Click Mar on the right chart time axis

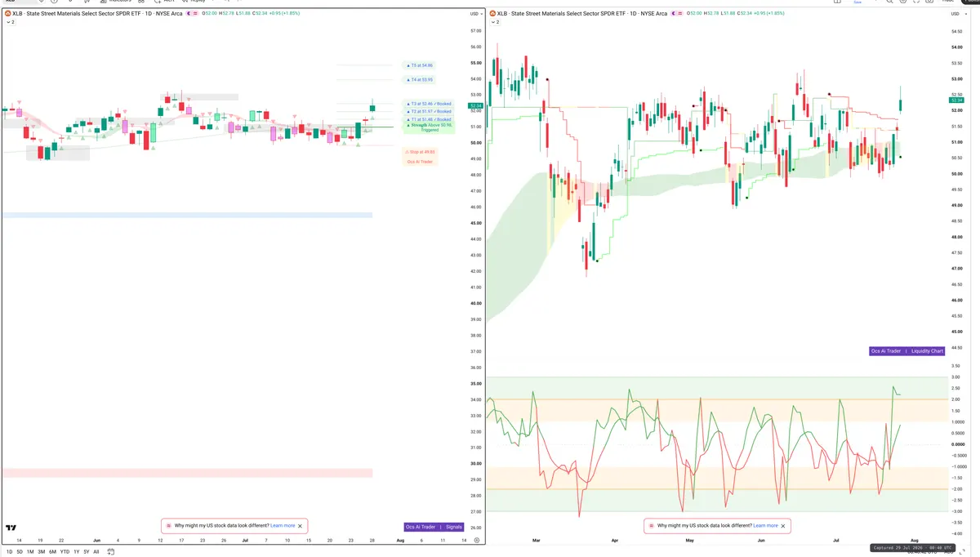point(536,541)
